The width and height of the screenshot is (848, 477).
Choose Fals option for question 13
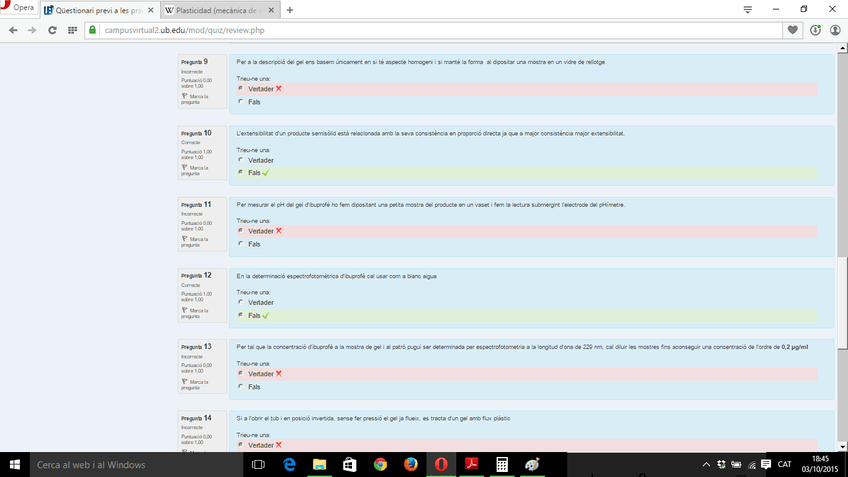[241, 386]
